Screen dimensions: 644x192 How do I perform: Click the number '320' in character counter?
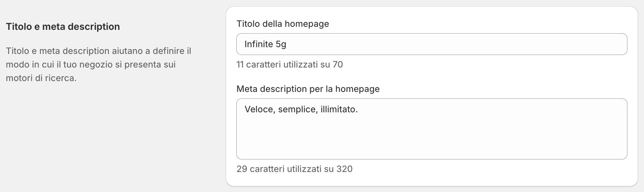tap(344, 169)
